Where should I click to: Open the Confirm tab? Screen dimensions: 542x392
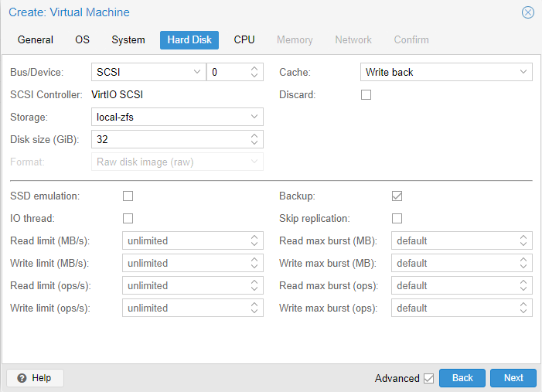pyautogui.click(x=411, y=39)
